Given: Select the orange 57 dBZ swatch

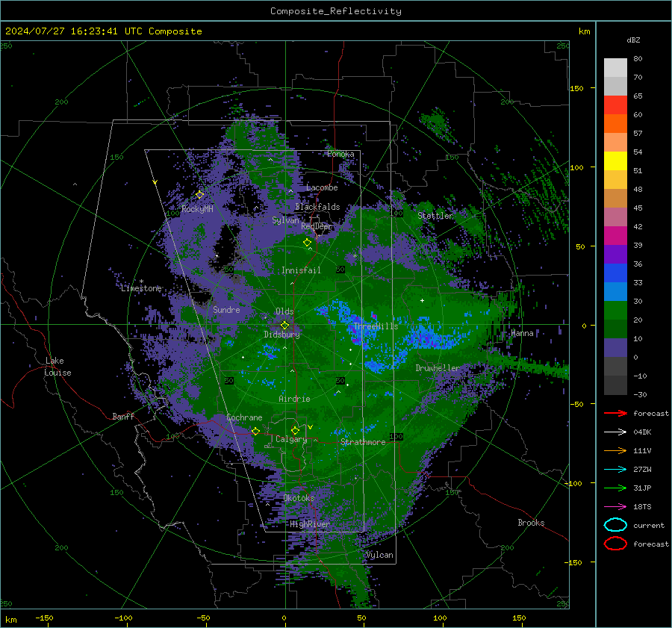Looking at the screenshot, I should pyautogui.click(x=615, y=123).
